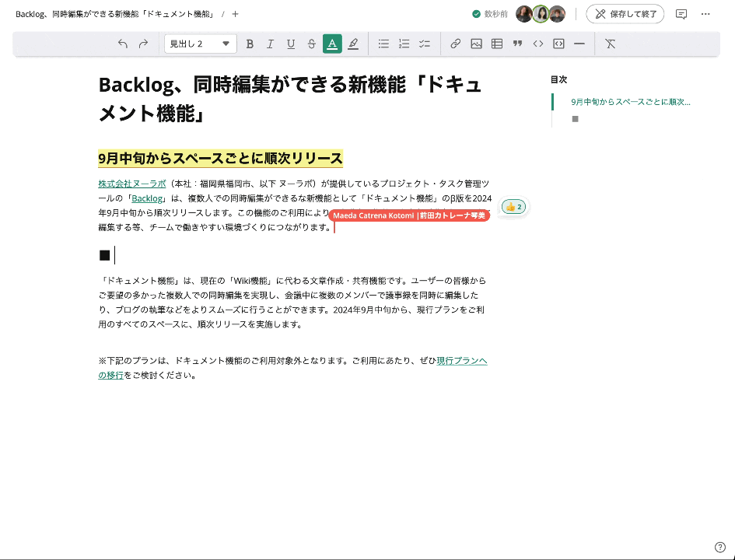Insert inline code with the code icon
Image resolution: width=735 pixels, height=560 pixels.
(x=537, y=44)
